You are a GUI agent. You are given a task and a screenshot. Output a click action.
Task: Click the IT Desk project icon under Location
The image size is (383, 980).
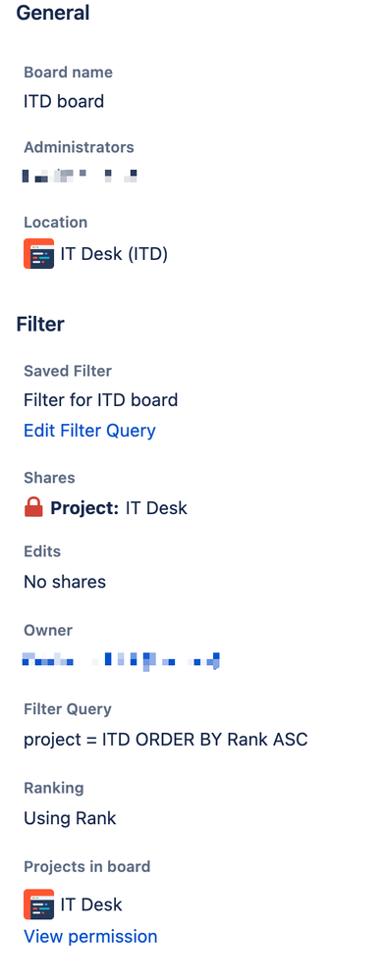click(39, 254)
